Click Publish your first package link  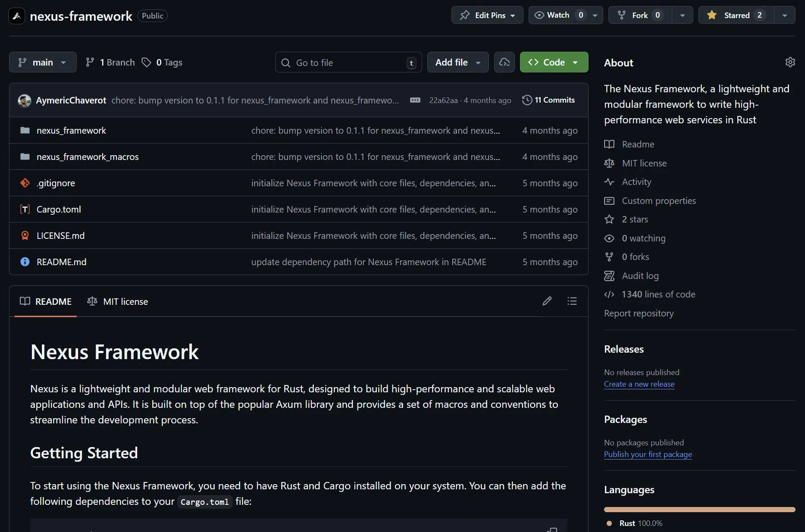[x=648, y=454]
